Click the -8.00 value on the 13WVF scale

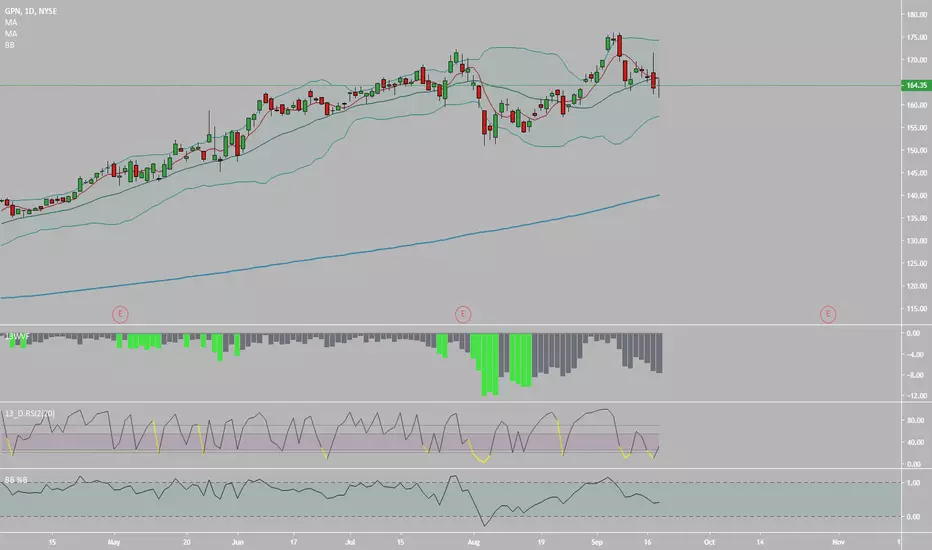pos(915,375)
